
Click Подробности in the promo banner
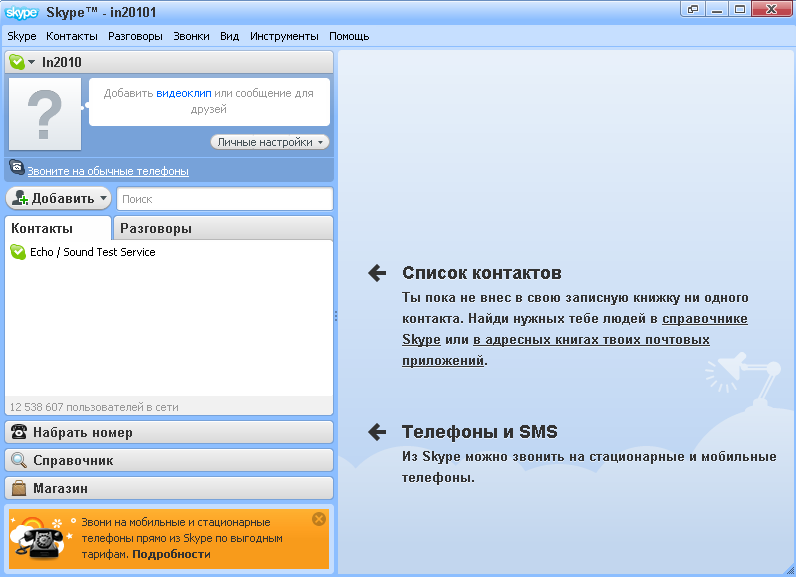point(172,554)
